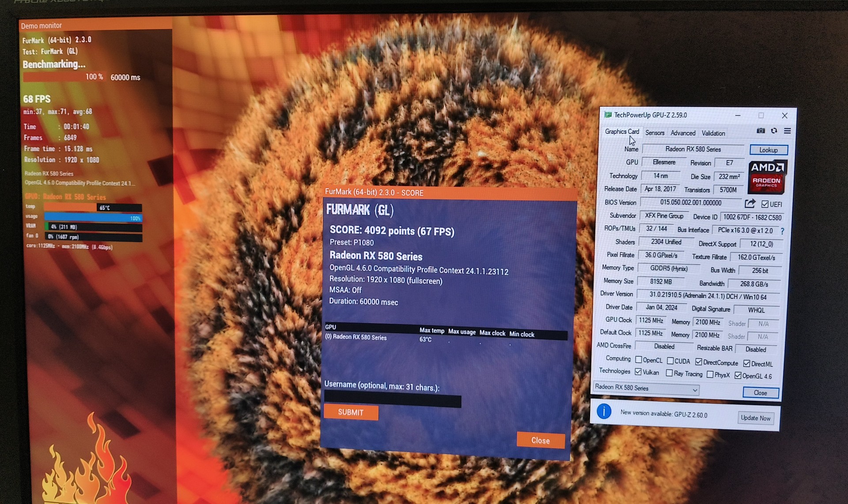Click the Release Date 'Apr 18, 2017'
This screenshot has width=848, height=504.
[x=660, y=189]
